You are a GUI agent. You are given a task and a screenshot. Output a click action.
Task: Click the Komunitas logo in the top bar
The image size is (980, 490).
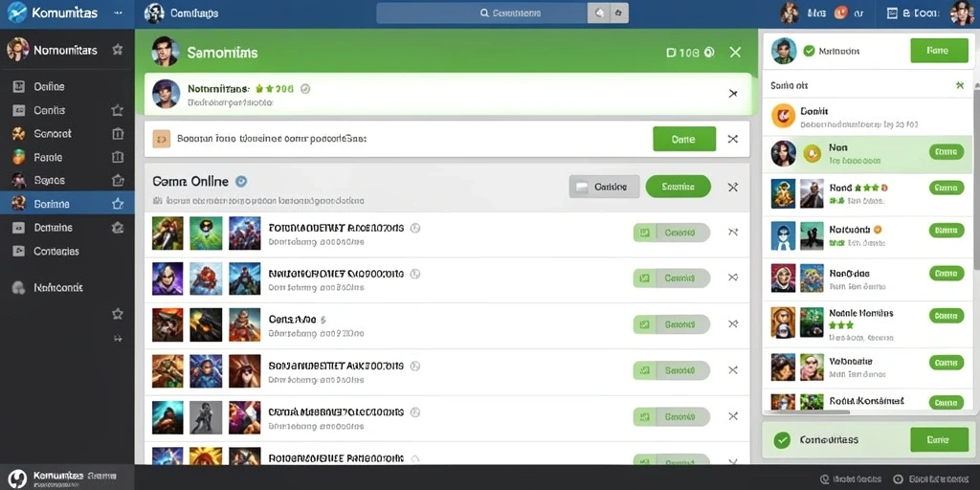coord(17,12)
